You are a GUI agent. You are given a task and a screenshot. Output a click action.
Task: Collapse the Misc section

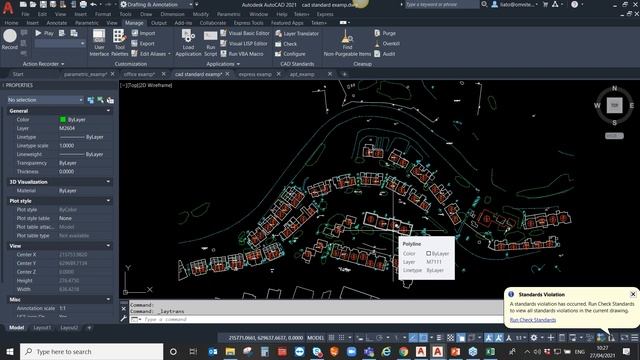[108, 299]
